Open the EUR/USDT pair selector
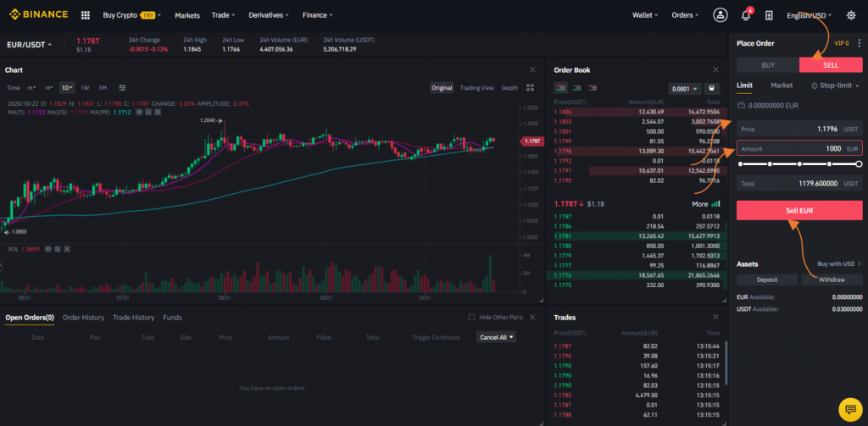This screenshot has width=868, height=426. (30, 44)
